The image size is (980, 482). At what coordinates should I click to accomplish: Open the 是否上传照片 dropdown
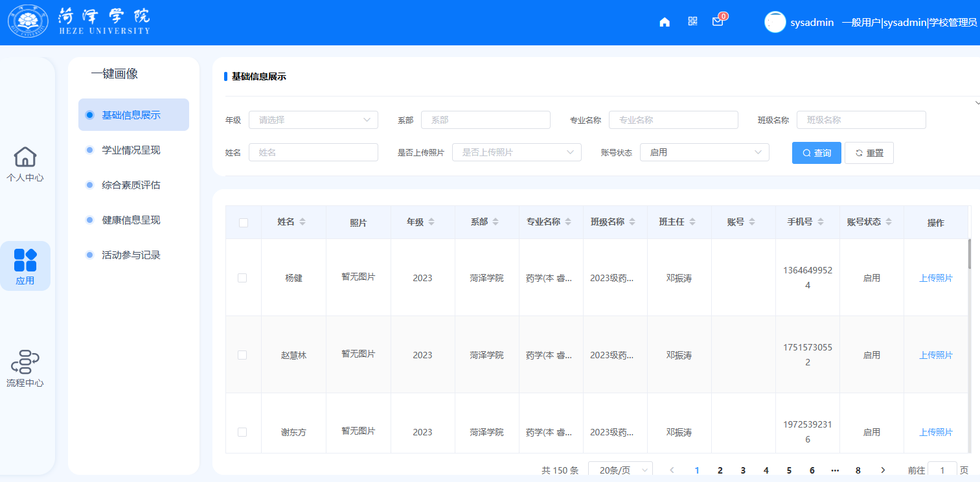tap(516, 152)
